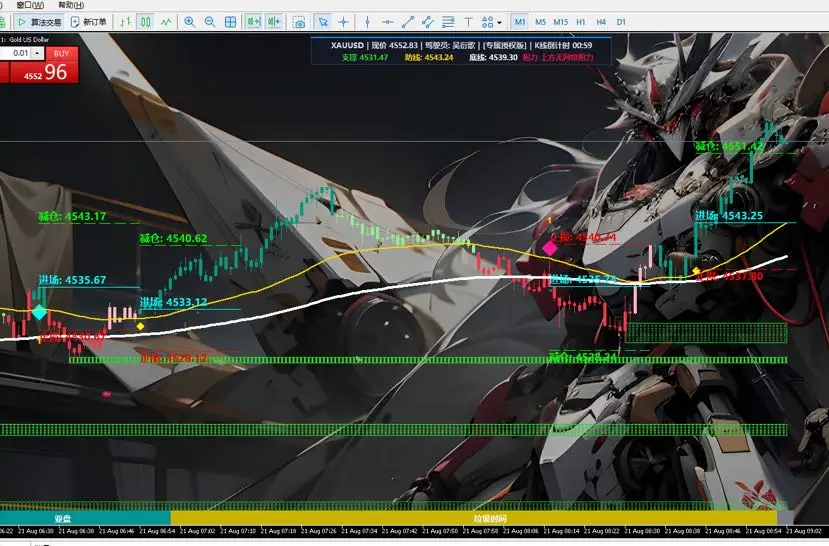This screenshot has height=546, width=829.
Task: Click the 减仓: 4540.62 label
Action: point(173,238)
